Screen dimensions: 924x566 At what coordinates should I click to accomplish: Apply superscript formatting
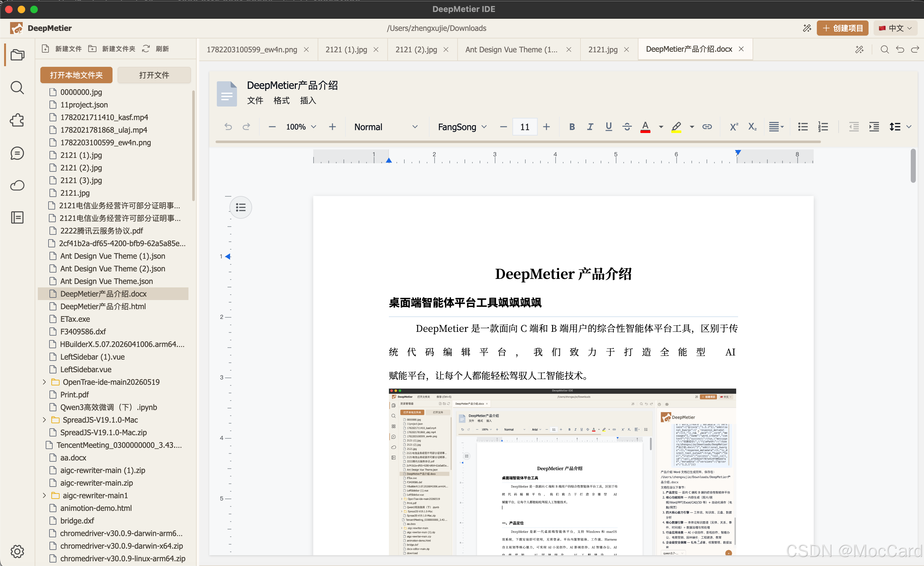(734, 127)
